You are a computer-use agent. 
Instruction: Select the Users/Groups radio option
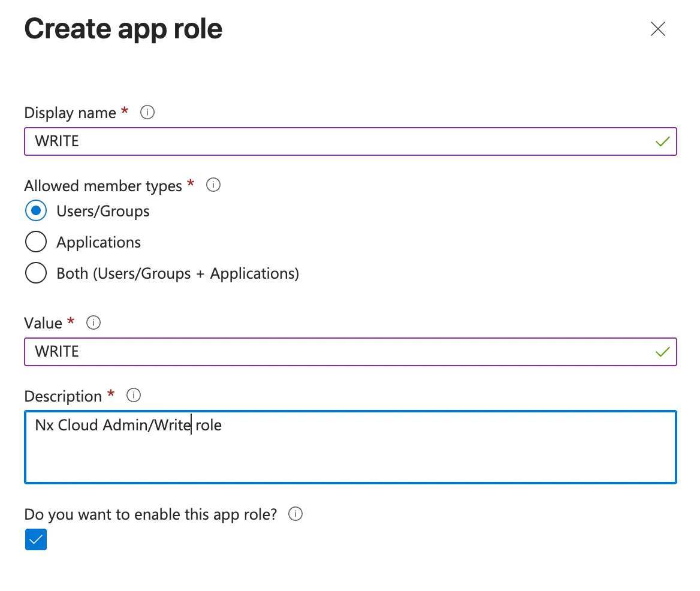[x=36, y=211]
